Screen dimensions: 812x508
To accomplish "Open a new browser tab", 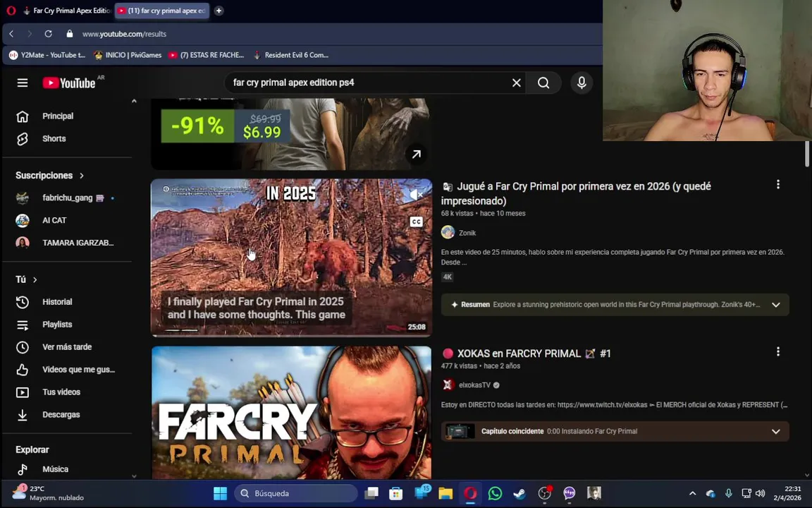I will pos(219,11).
